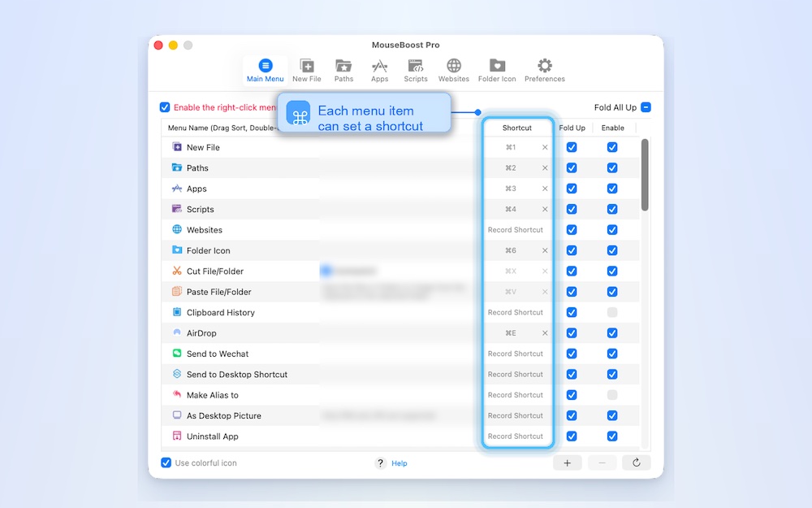The height and width of the screenshot is (508, 812).
Task: Select the Cut File/Folder row
Action: click(400, 271)
